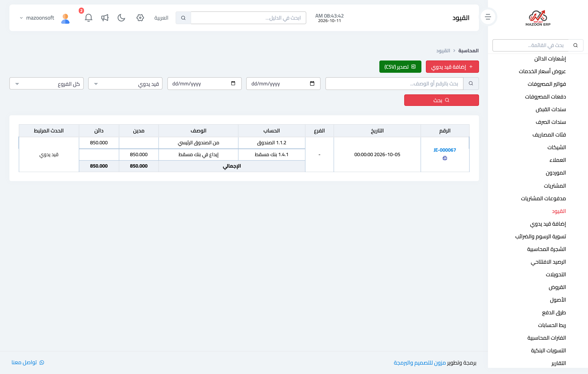Open إشعارات الدائن in sidebar

(x=550, y=59)
